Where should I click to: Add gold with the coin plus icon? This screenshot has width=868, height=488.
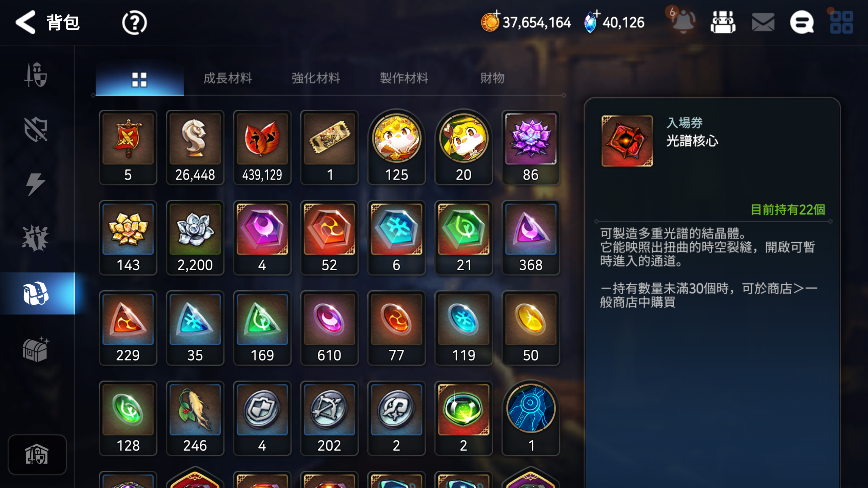pyautogui.click(x=490, y=22)
